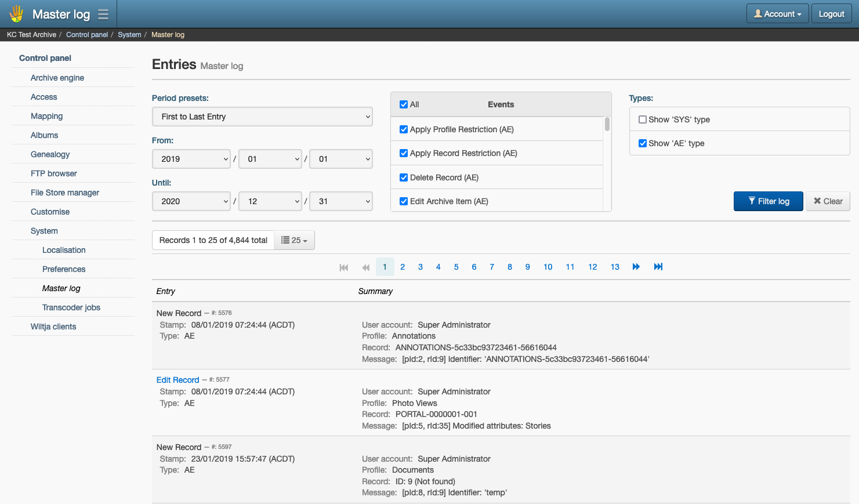Open the Period presets dropdown

[x=262, y=117]
